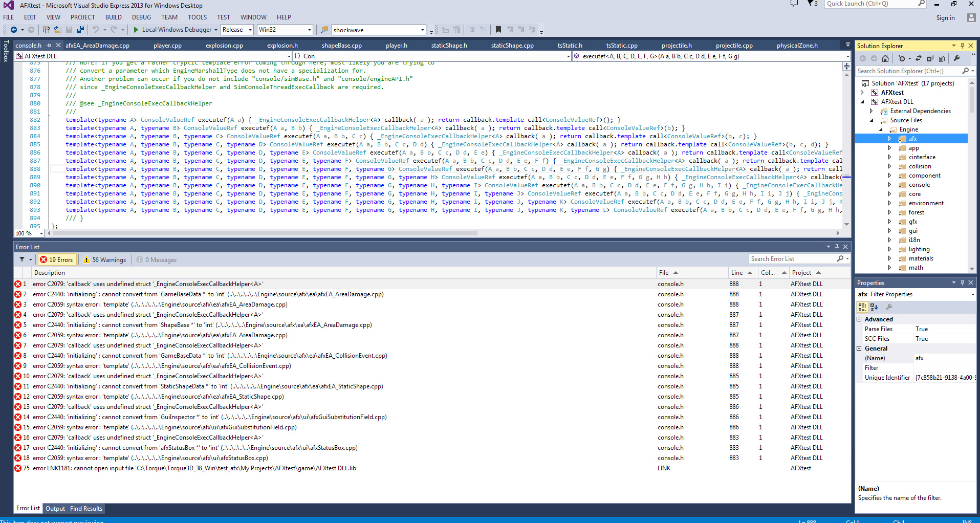This screenshot has width=980, height=523.
Task: Toggle pin on console.h tab
Action: tap(49, 45)
